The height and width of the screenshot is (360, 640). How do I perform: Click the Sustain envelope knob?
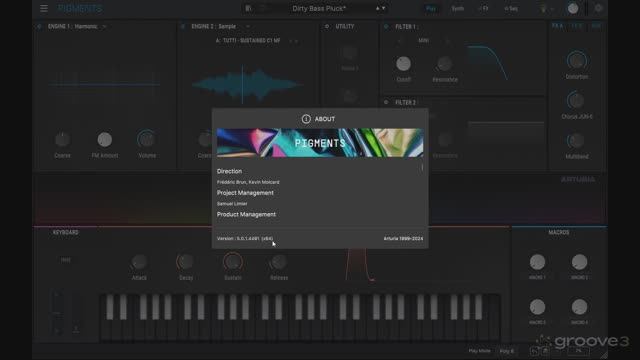[x=233, y=262]
